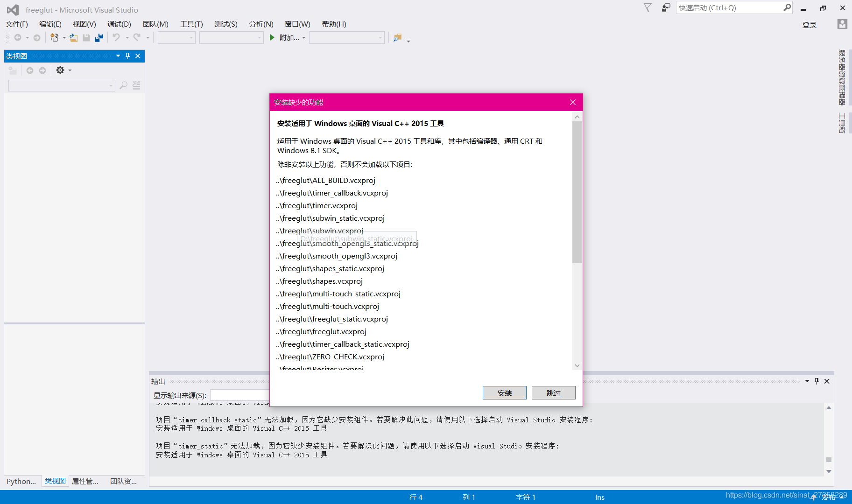Click the New Project toolbar icon
This screenshot has width=852, height=504.
coord(55,38)
